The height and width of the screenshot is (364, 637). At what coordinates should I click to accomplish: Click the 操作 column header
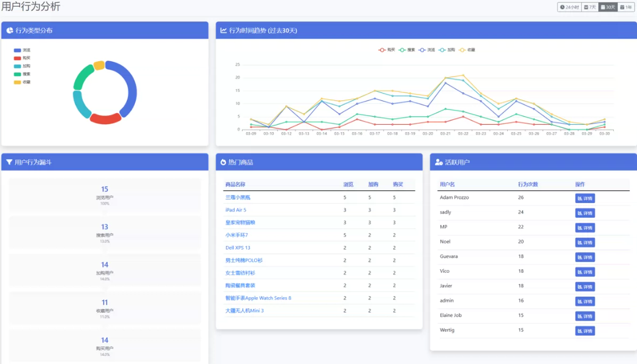[579, 184]
